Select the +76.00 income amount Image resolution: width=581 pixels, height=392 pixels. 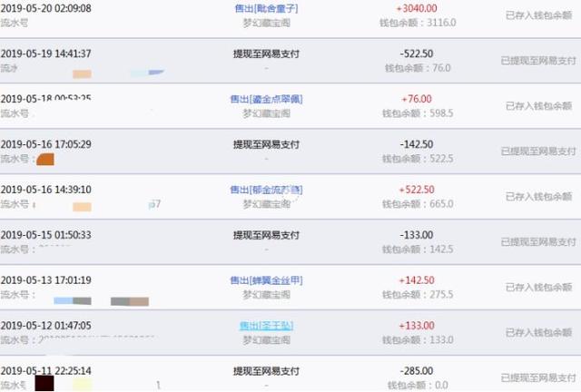click(417, 99)
